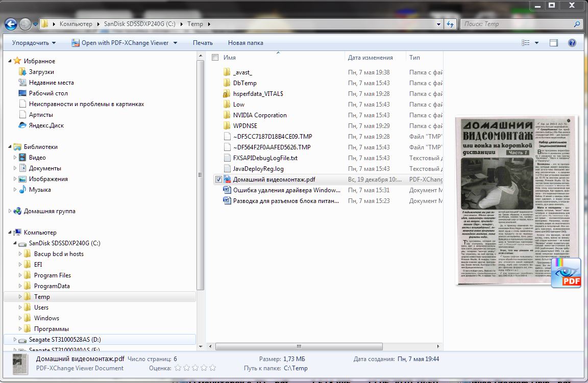This screenshot has height=383, width=588.
Task: Uncheck the Домашний видеомонтаж.pdf checkbox
Action: click(218, 180)
